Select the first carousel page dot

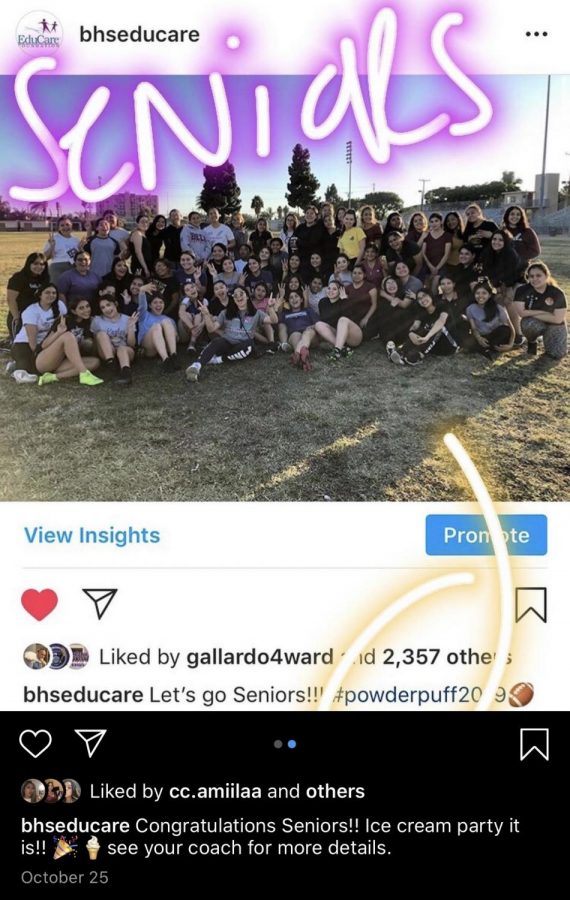tap(278, 744)
